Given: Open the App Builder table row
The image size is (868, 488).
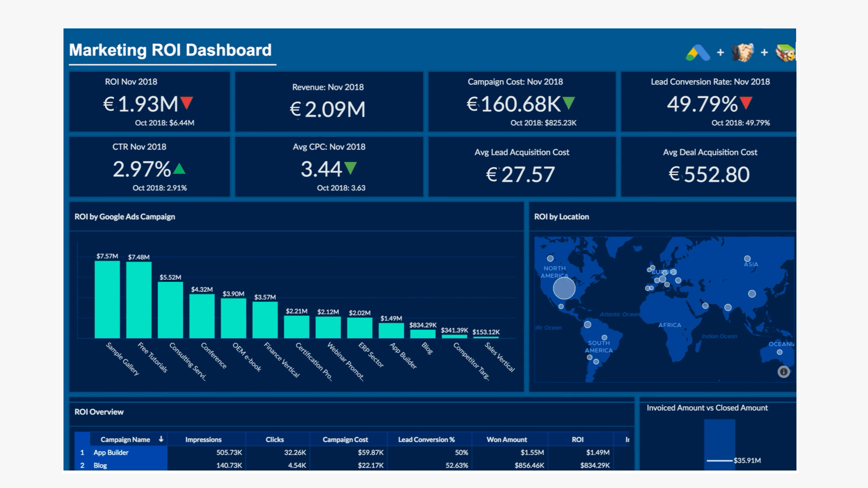Looking at the screenshot, I should (352, 452).
